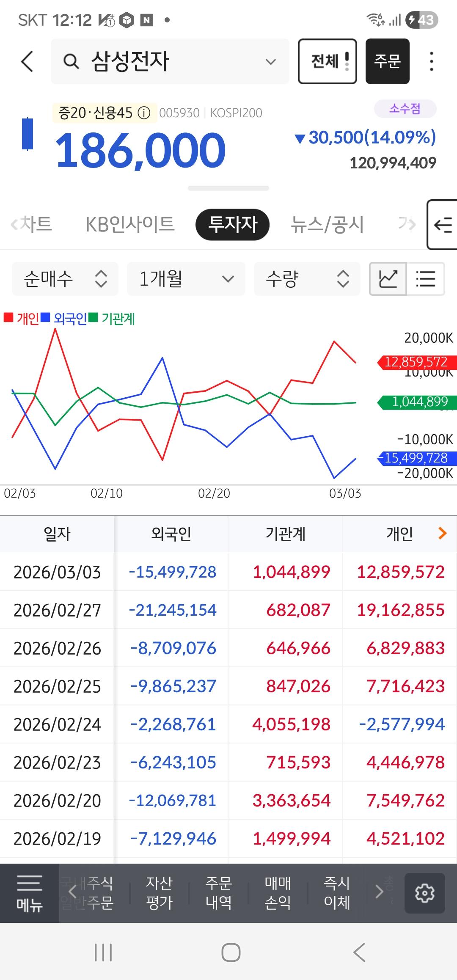Tap the orange arrow next to 개인 header
The width and height of the screenshot is (457, 980).
[x=443, y=533]
